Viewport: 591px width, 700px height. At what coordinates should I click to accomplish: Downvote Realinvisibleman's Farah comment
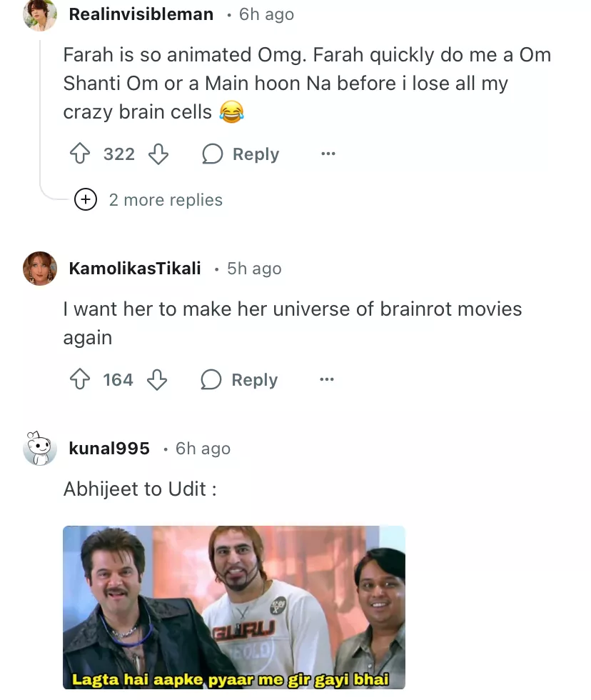158,154
